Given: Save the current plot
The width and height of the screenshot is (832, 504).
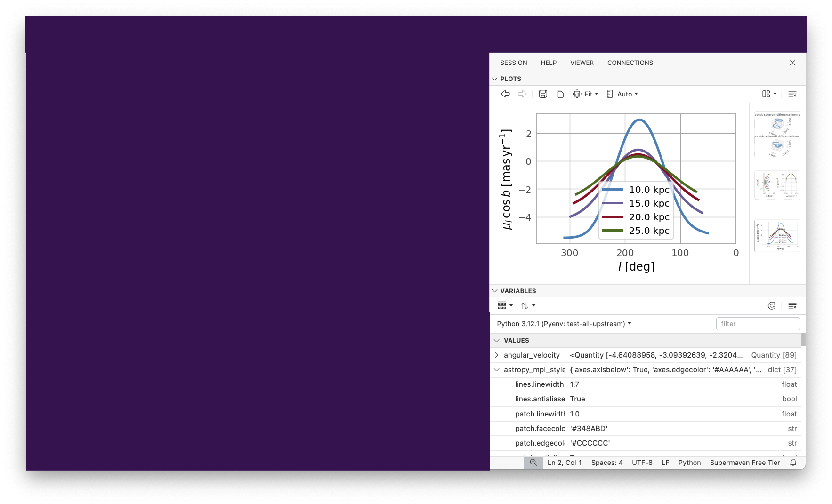Looking at the screenshot, I should [x=543, y=94].
